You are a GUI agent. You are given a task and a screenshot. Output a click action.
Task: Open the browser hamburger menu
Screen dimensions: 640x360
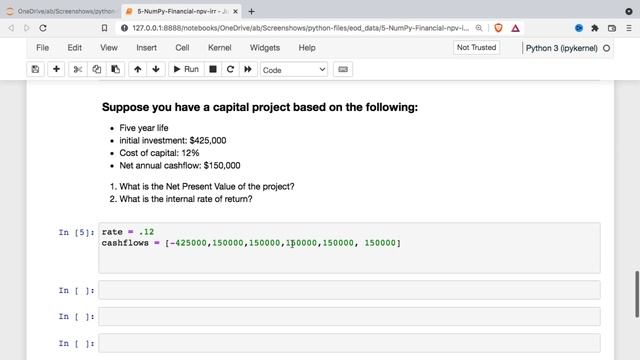(x=629, y=28)
